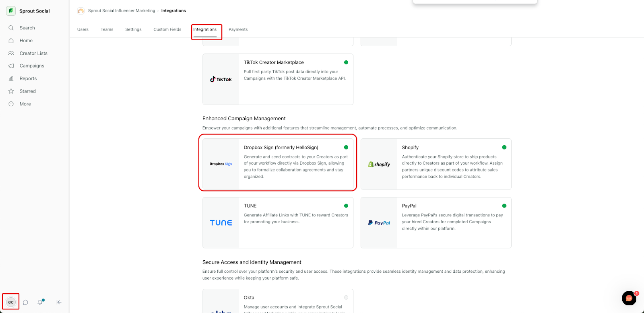Click Shopify green status dot
Image resolution: width=644 pixels, height=313 pixels.
click(504, 147)
